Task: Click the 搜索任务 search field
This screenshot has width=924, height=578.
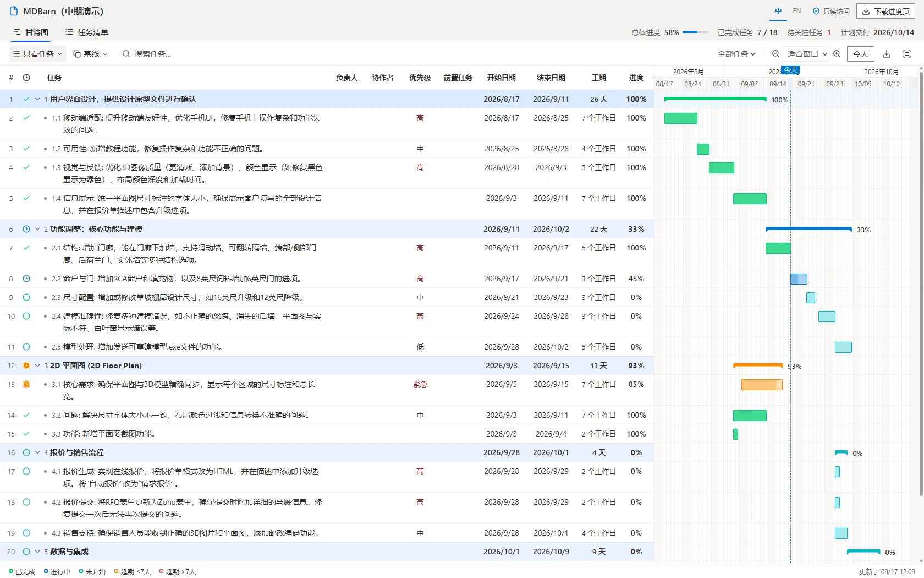Action: (153, 54)
